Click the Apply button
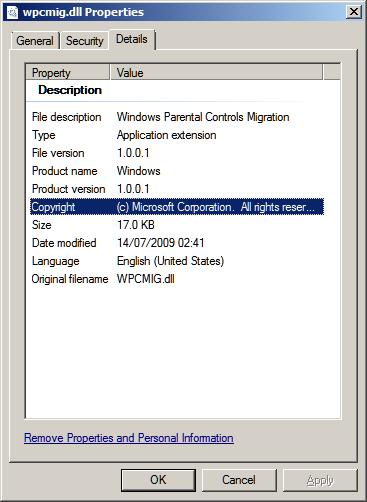The height and width of the screenshot is (502, 367). 320,480
